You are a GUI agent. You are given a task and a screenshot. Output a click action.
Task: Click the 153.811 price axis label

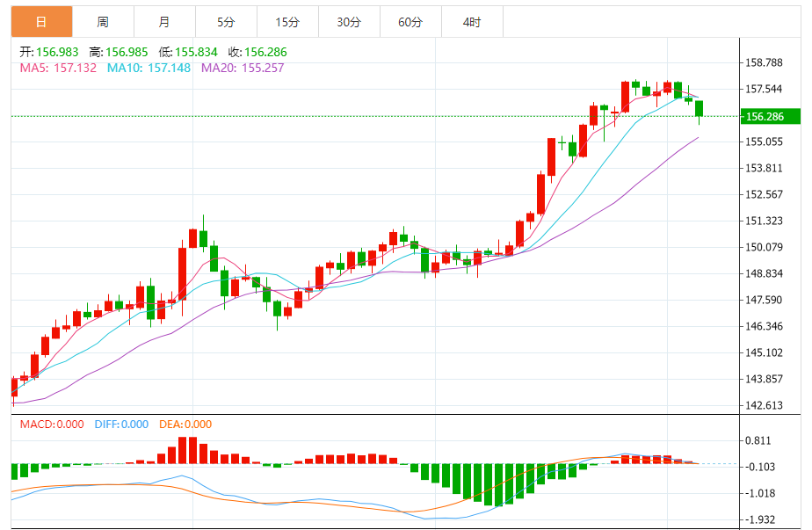tap(764, 168)
